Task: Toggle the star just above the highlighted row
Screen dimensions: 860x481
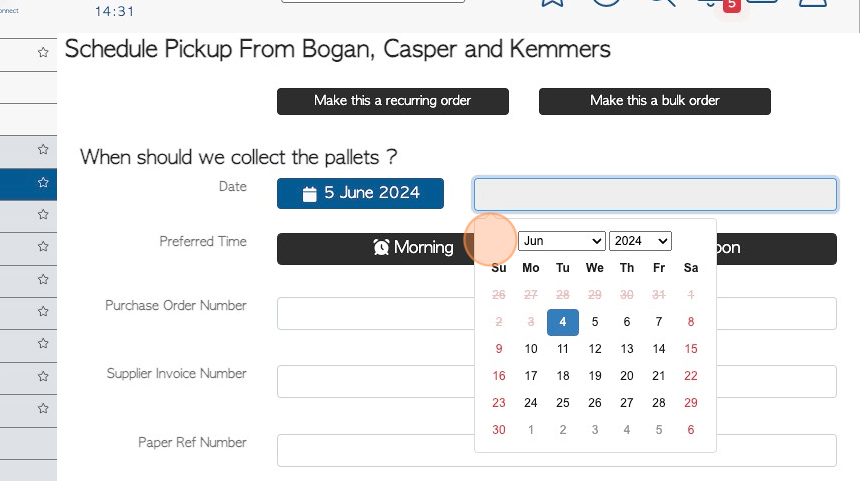Action: click(43, 149)
